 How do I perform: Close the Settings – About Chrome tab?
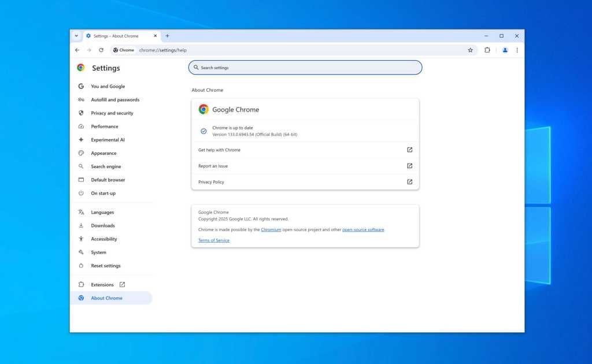click(155, 36)
